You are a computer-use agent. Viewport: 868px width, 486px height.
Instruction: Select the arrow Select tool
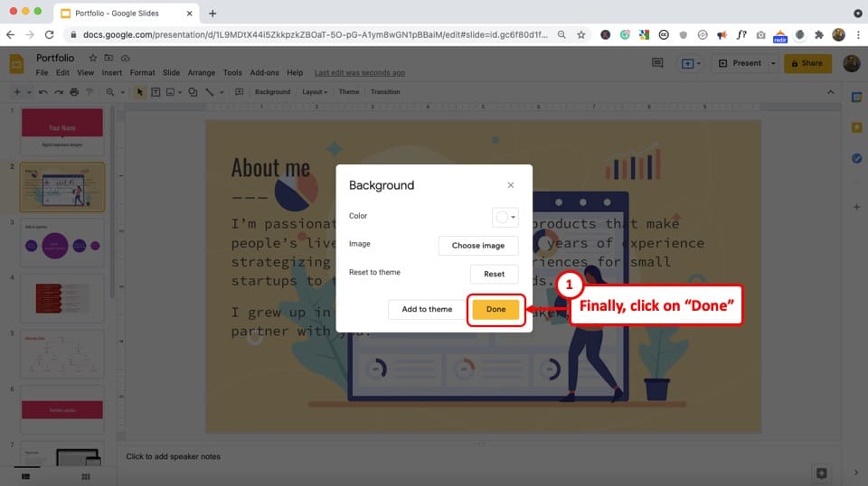pyautogui.click(x=139, y=92)
